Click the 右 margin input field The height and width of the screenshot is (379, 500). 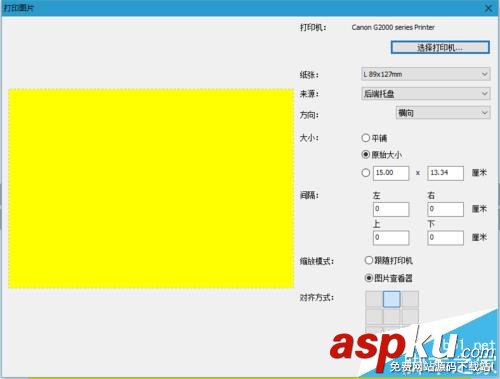point(445,209)
